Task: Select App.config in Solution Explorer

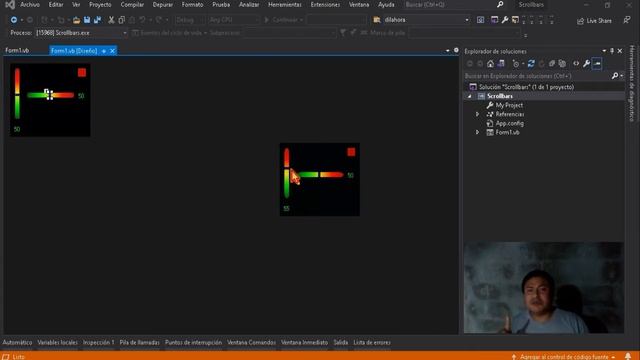Action: [509, 123]
